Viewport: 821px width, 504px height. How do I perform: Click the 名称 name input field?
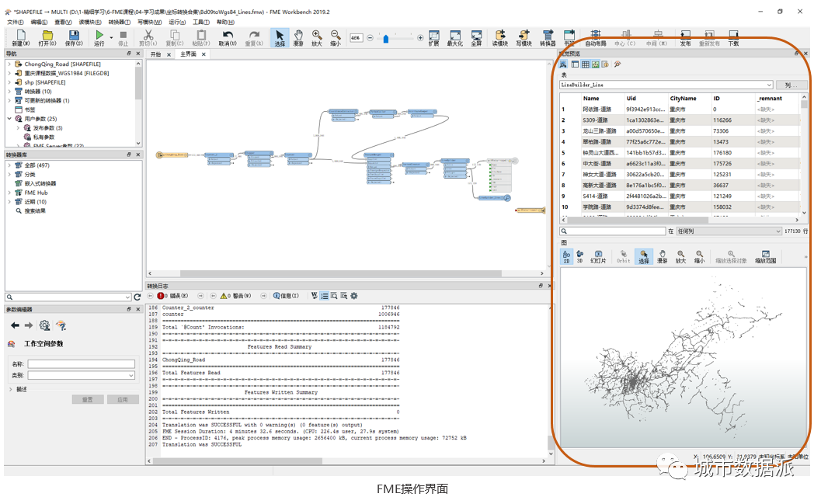[81, 363]
